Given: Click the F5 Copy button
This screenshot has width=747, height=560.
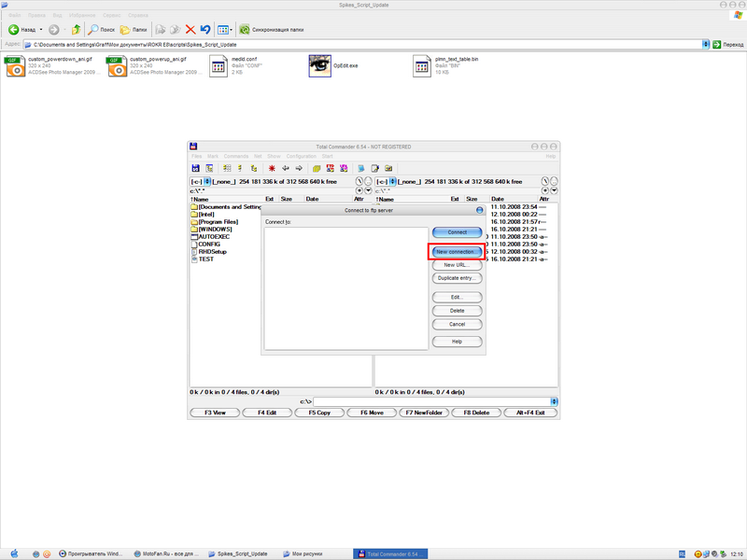Looking at the screenshot, I should tap(319, 413).
